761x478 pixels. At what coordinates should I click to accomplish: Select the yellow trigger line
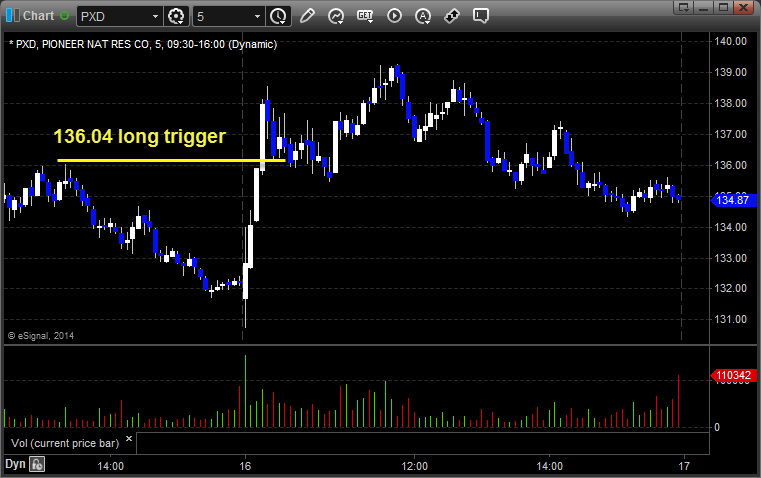pyautogui.click(x=171, y=160)
